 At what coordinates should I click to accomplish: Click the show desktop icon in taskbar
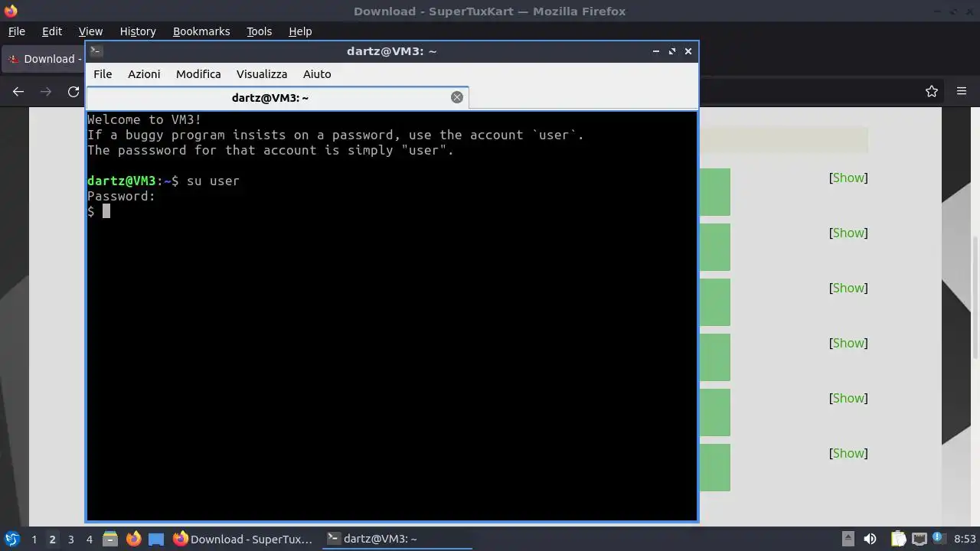click(156, 539)
